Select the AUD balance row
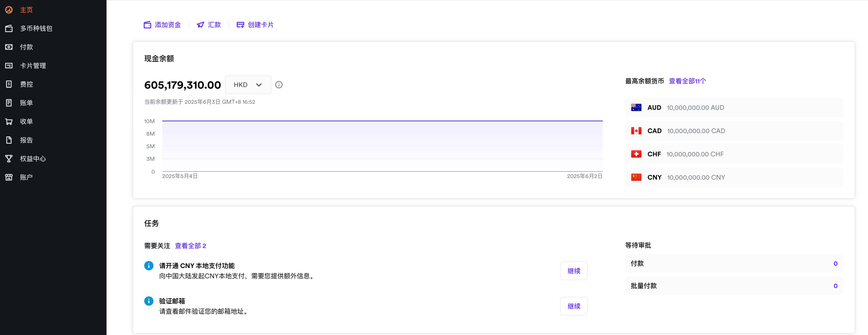Image resolution: width=868 pixels, height=335 pixels. (734, 107)
